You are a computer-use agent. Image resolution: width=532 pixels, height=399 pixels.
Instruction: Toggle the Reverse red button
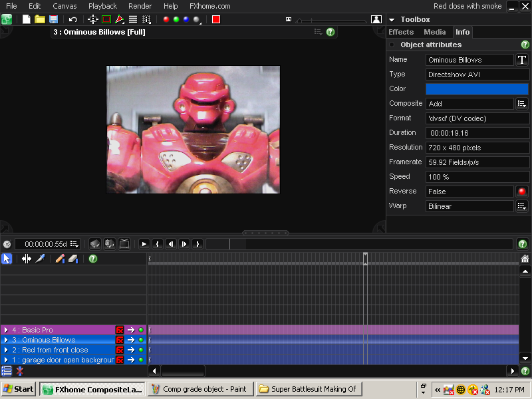tap(522, 192)
